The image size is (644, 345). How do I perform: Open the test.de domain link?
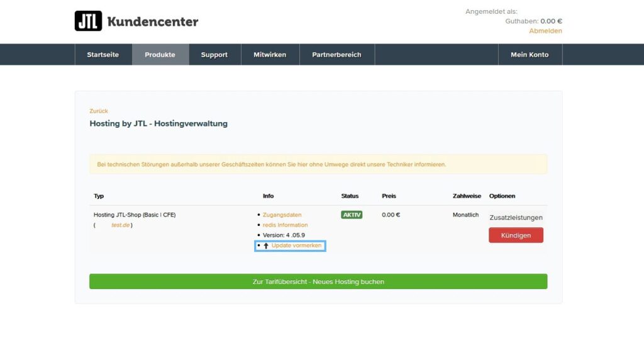pyautogui.click(x=120, y=225)
